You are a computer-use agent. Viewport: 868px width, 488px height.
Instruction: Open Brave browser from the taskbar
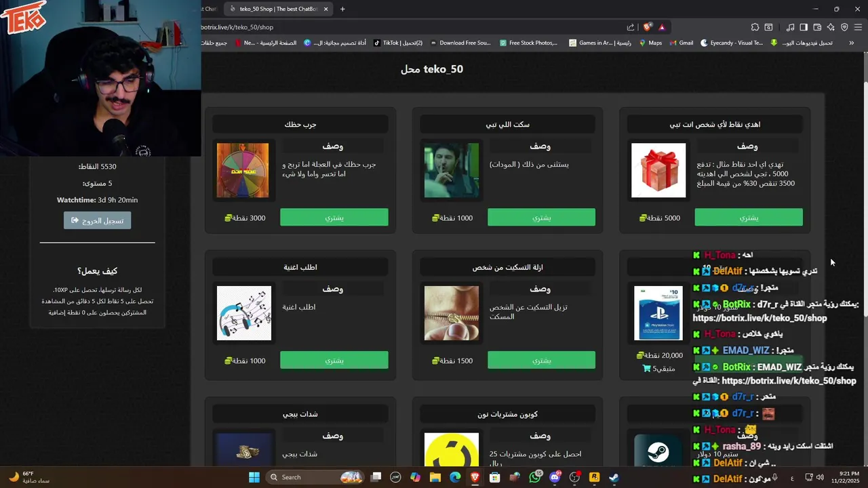click(475, 477)
